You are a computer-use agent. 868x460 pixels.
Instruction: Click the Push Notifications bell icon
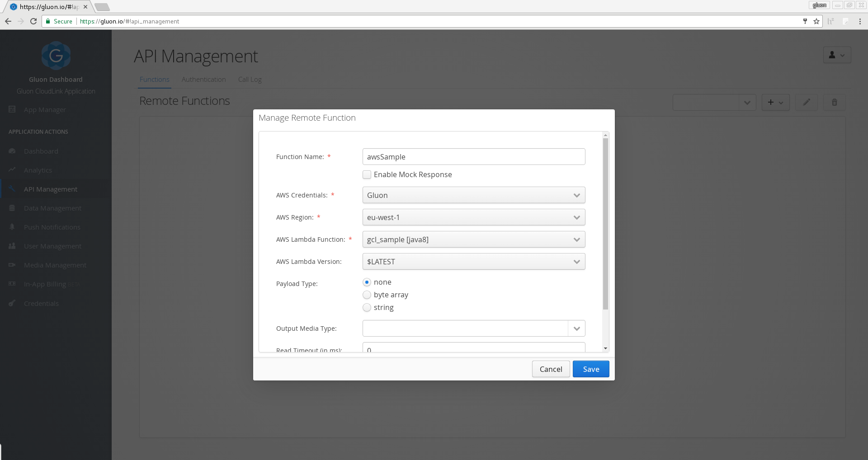pos(12,227)
